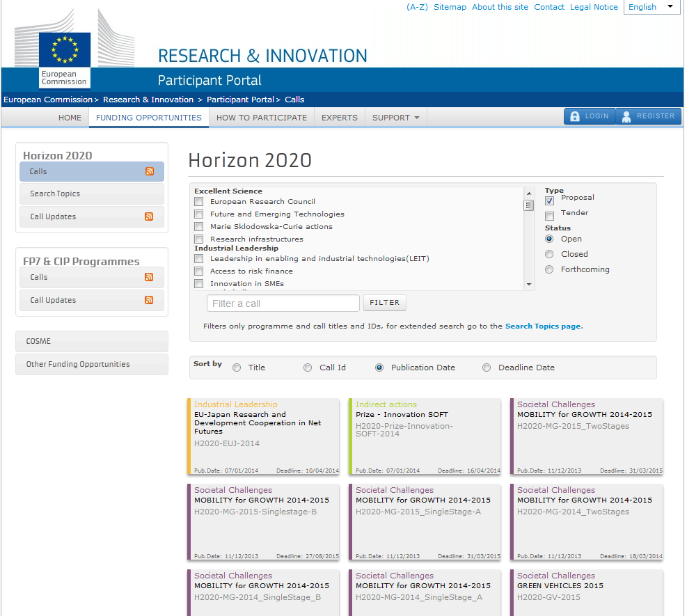The height and width of the screenshot is (616, 687).
Task: Click the programme list scroll-down arrow
Action: coord(529,285)
